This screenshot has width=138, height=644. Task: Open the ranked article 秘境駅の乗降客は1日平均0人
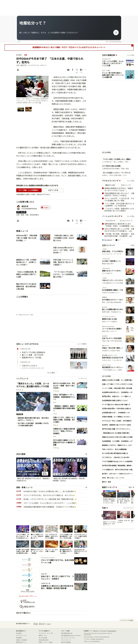click(119, 190)
